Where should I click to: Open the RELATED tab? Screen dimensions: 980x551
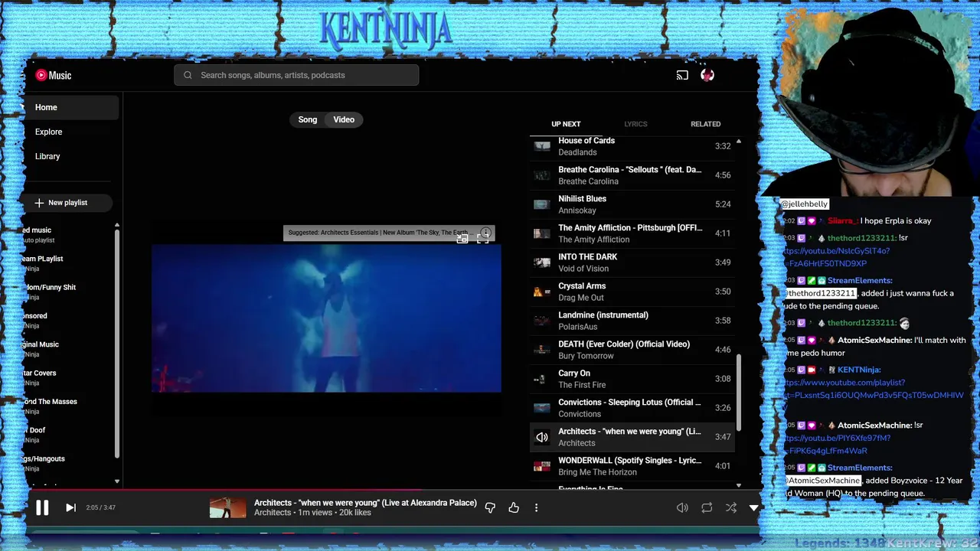click(706, 124)
